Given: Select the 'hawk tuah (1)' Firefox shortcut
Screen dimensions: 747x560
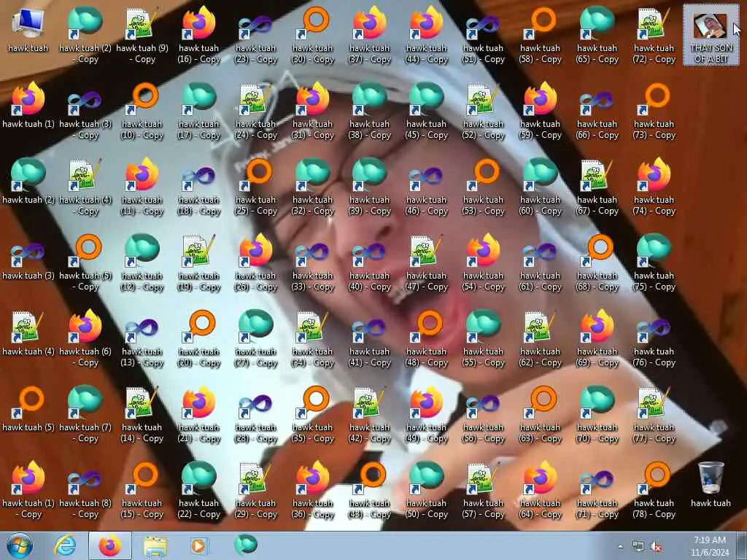Looking at the screenshot, I should click(28, 106).
